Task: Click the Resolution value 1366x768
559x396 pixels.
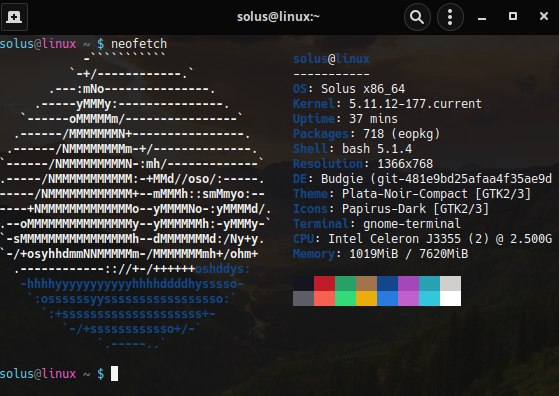Action: coord(405,164)
